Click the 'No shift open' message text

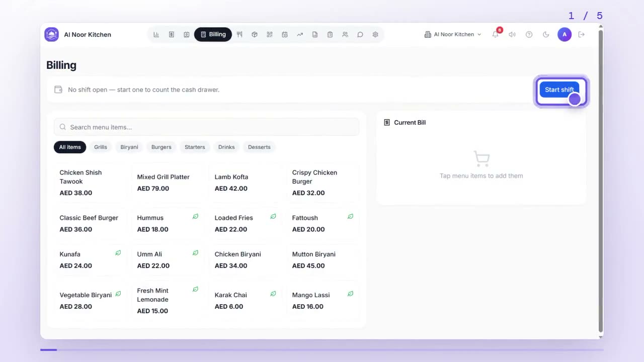[144, 89]
